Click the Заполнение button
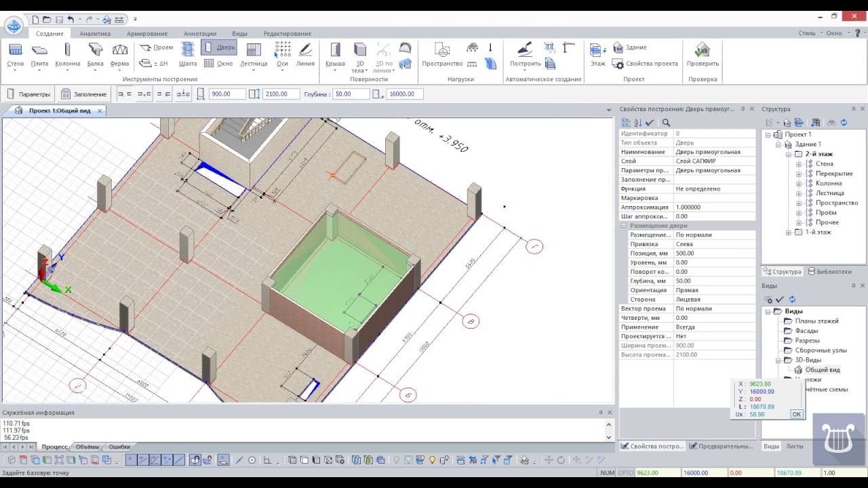 click(x=84, y=94)
